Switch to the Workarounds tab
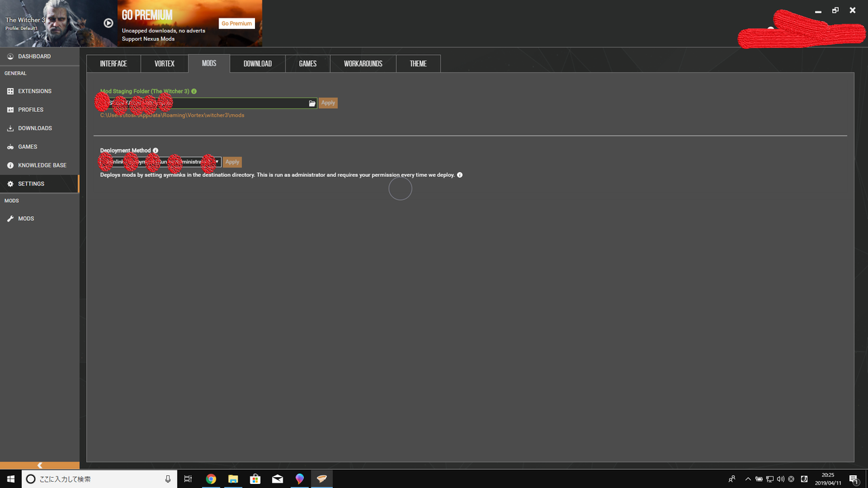The height and width of the screenshot is (488, 868). 363,64
